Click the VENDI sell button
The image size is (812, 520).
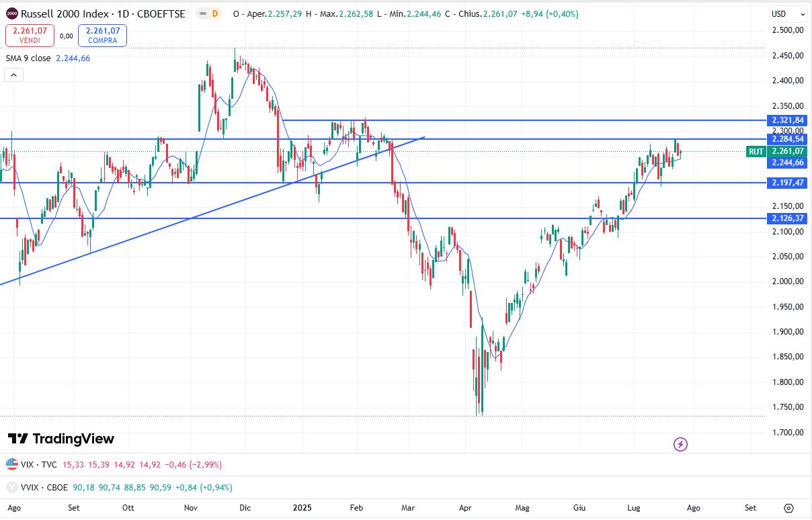[30, 36]
